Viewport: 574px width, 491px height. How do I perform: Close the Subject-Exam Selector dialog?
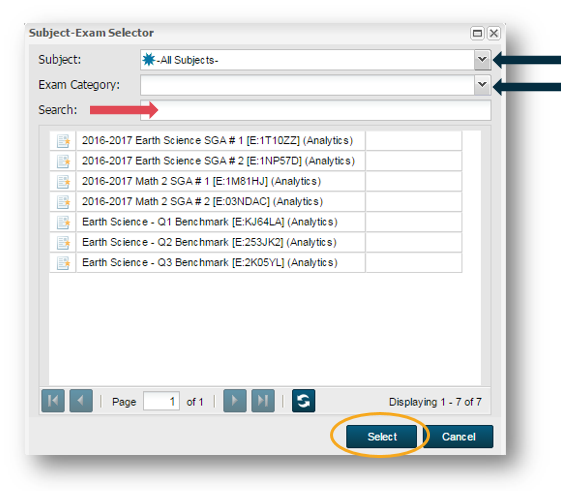(x=494, y=33)
